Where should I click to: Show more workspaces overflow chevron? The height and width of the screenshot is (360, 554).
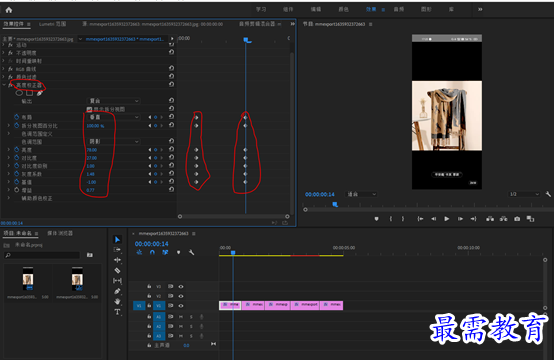[x=480, y=10]
